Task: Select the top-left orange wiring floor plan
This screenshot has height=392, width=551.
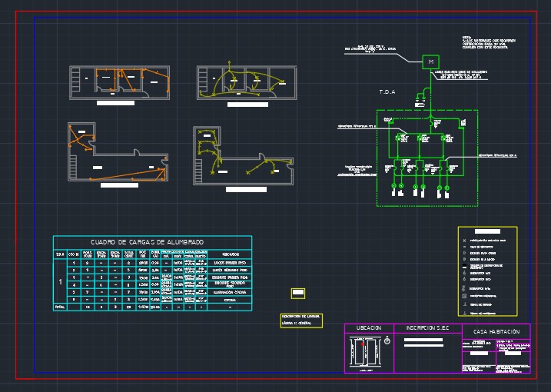Action: (x=118, y=83)
